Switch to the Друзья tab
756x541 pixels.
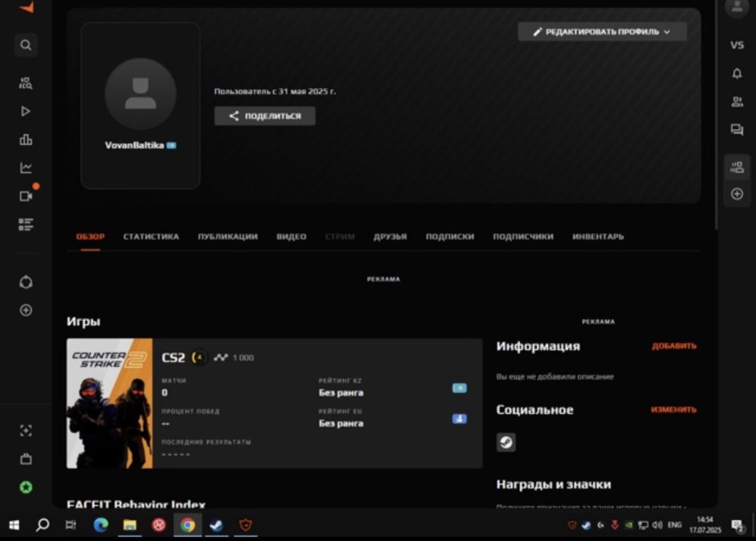tap(390, 236)
